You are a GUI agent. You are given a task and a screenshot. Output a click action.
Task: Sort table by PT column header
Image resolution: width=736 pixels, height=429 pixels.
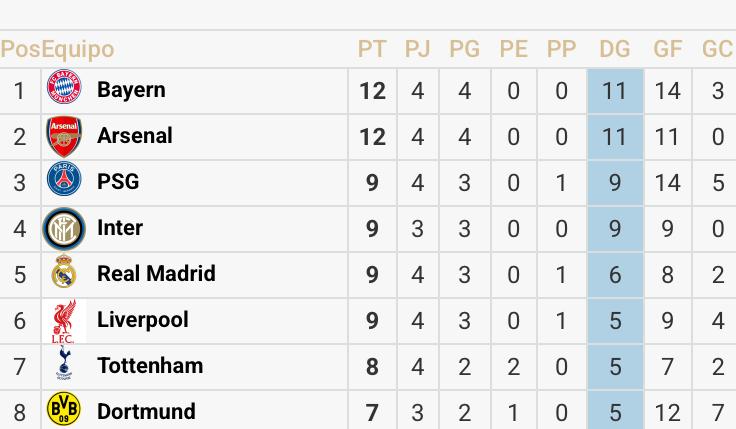(372, 49)
